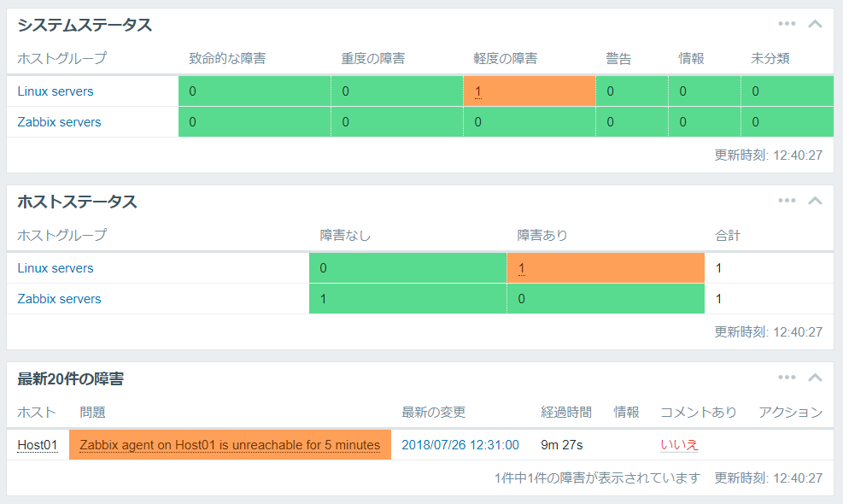The width and height of the screenshot is (843, 504).
Task: Open Zabbix servers link in システムステータス
Action: (x=59, y=122)
